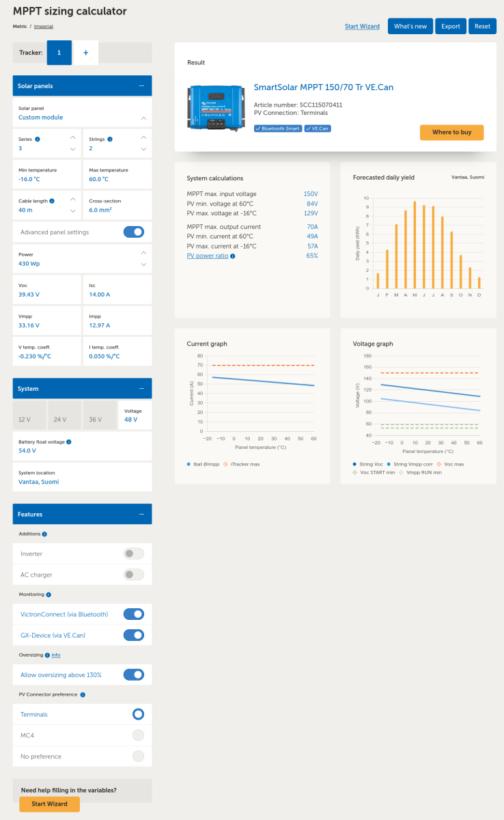504x820 pixels.
Task: Click the Monitoring info icon
Action: tap(48, 594)
